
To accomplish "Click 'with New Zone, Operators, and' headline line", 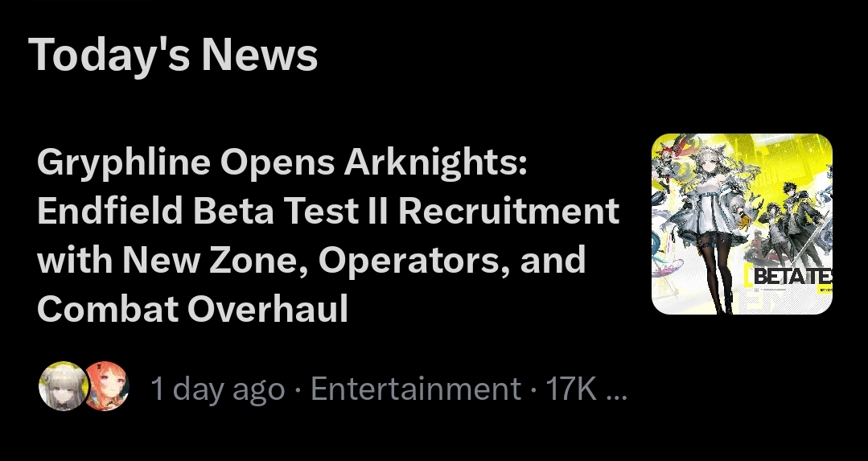I will 311,260.
